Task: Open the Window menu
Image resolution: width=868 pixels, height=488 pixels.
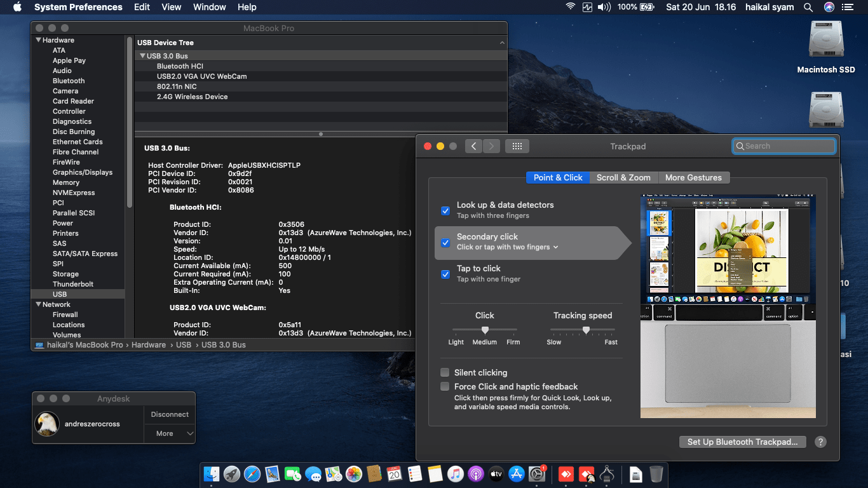Action: tap(209, 7)
